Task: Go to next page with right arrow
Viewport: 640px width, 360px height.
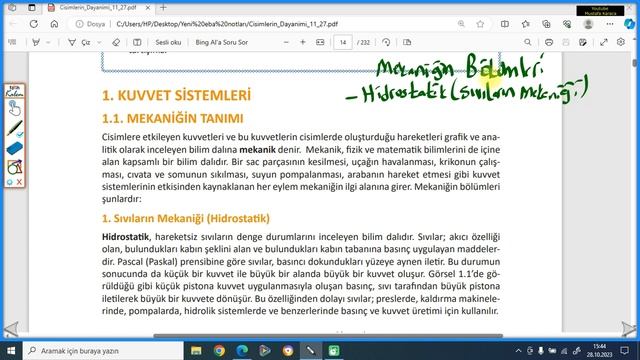Action: 629,329
